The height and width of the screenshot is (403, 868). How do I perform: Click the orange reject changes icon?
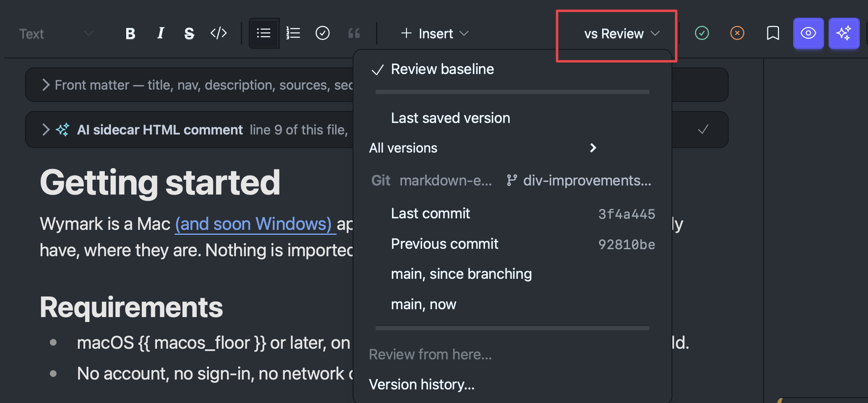click(737, 33)
